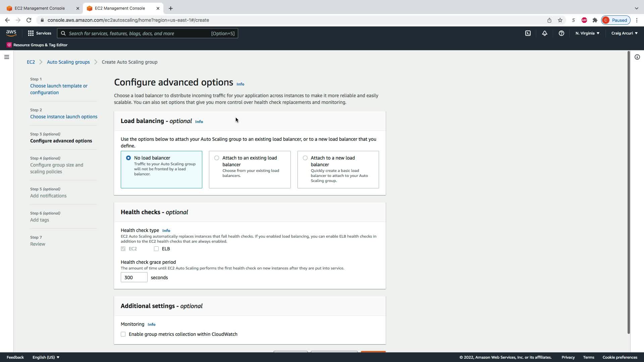Click the help question mark icon
This screenshot has width=644, height=362.
click(561, 33)
